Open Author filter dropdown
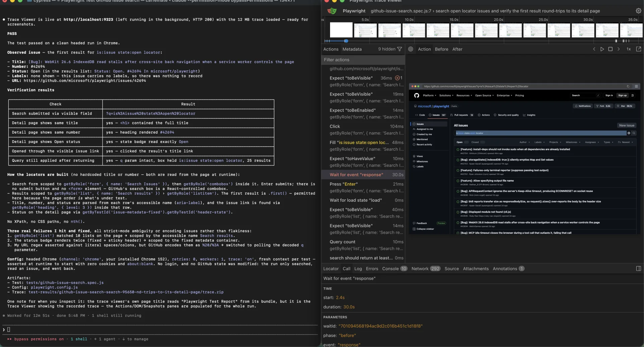Screen dimensions: 644x347 click(x=524, y=142)
